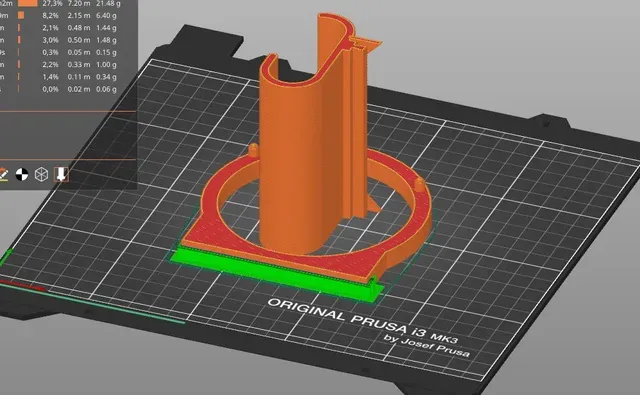Select the 21.48 g weight value
The width and height of the screenshot is (640, 395).
pos(107,3)
